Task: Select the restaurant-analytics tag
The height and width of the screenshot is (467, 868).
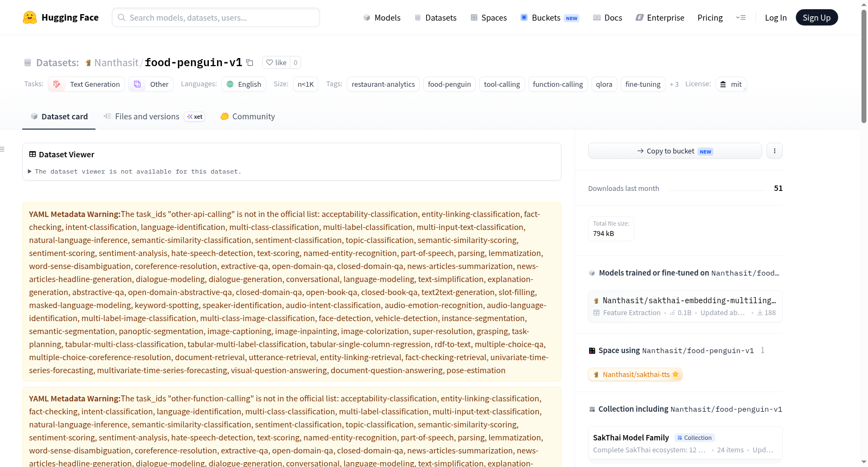Action: tap(383, 84)
